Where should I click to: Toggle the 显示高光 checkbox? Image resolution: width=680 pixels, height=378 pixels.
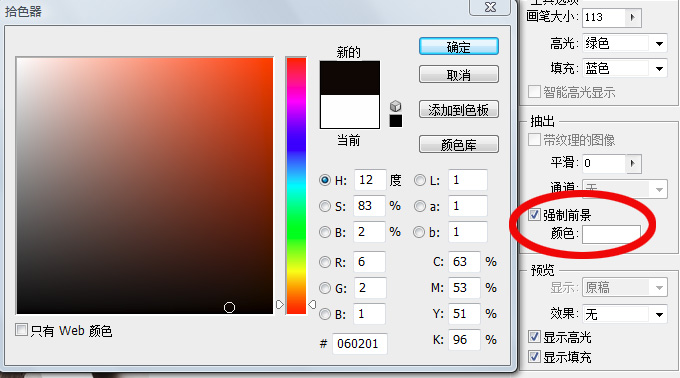tap(535, 336)
